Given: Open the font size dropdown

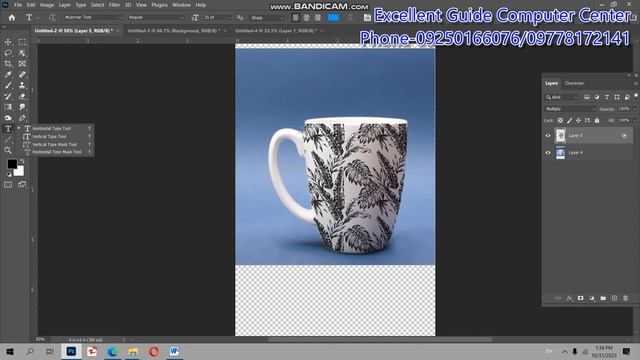Looking at the screenshot, I should tap(217, 18).
